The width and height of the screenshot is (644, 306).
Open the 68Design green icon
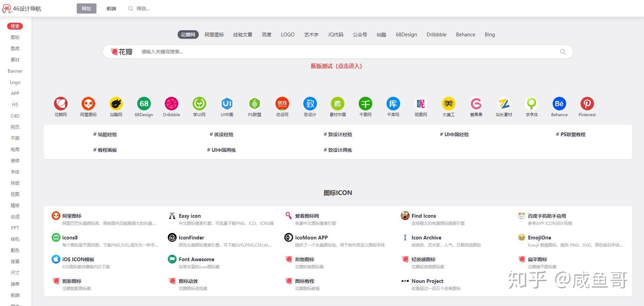144,104
